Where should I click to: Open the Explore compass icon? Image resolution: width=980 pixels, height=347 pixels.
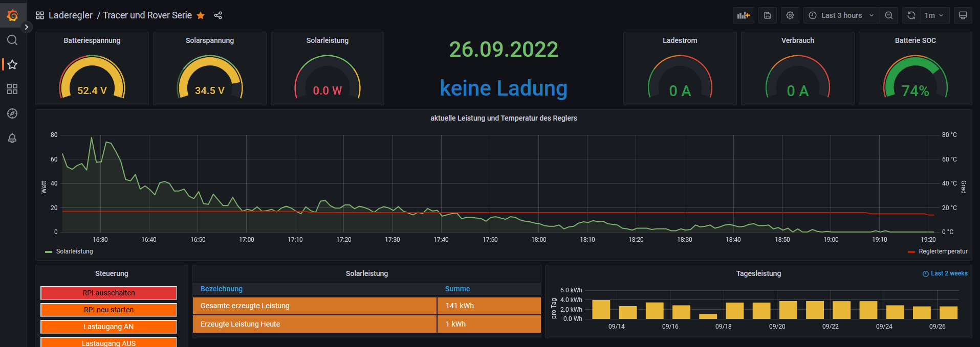[12, 113]
